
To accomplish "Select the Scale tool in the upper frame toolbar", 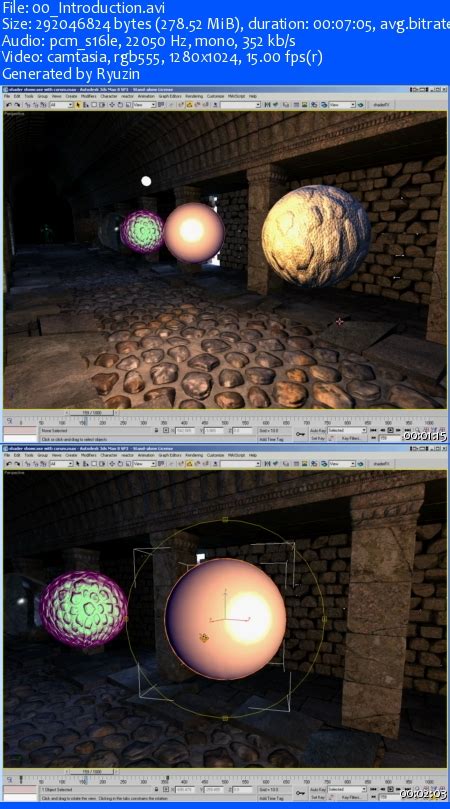I will coord(128,105).
